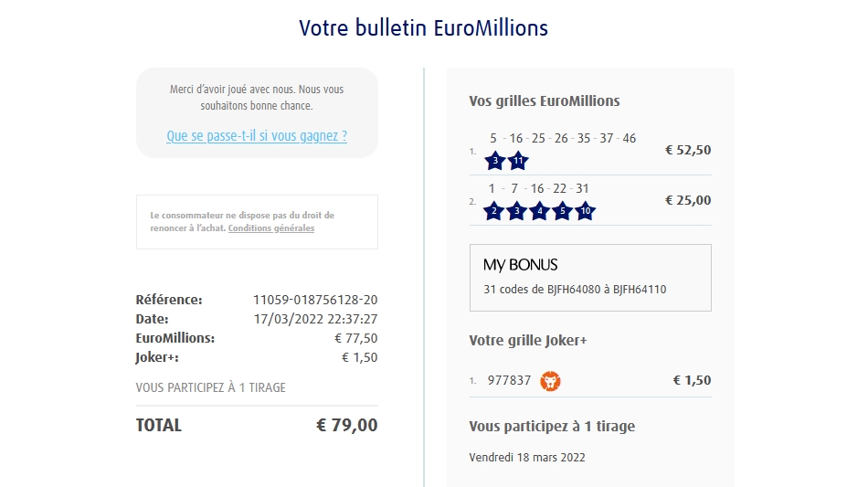
Task: Open "Que se passe-t-il si vous gagnez ?" link
Action: click(257, 136)
